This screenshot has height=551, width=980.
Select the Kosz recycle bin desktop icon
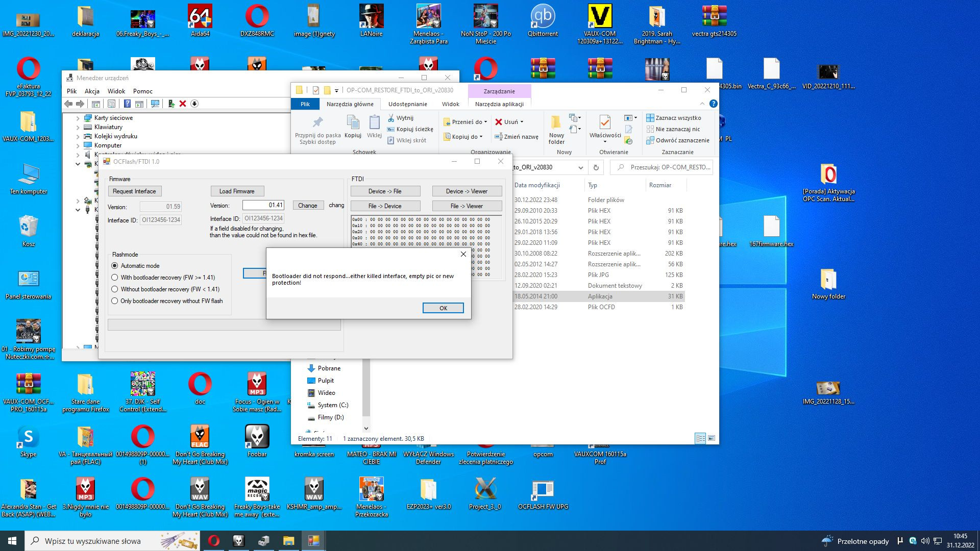29,231
